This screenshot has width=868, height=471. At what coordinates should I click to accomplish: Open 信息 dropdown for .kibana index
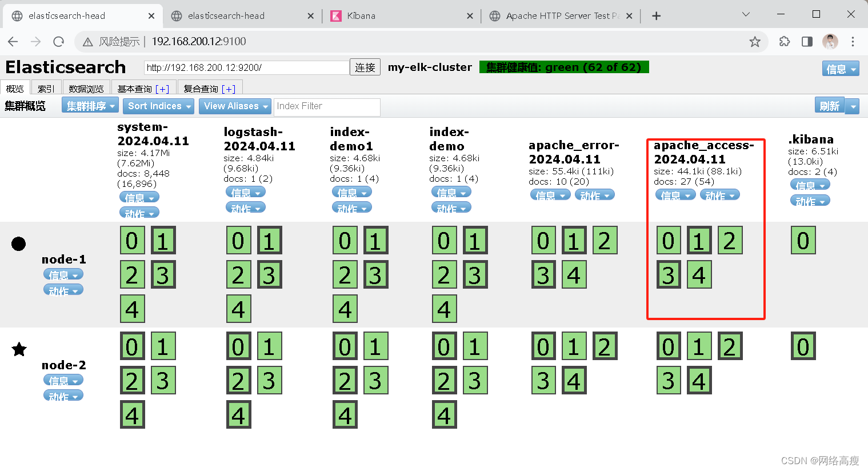pyautogui.click(x=810, y=185)
